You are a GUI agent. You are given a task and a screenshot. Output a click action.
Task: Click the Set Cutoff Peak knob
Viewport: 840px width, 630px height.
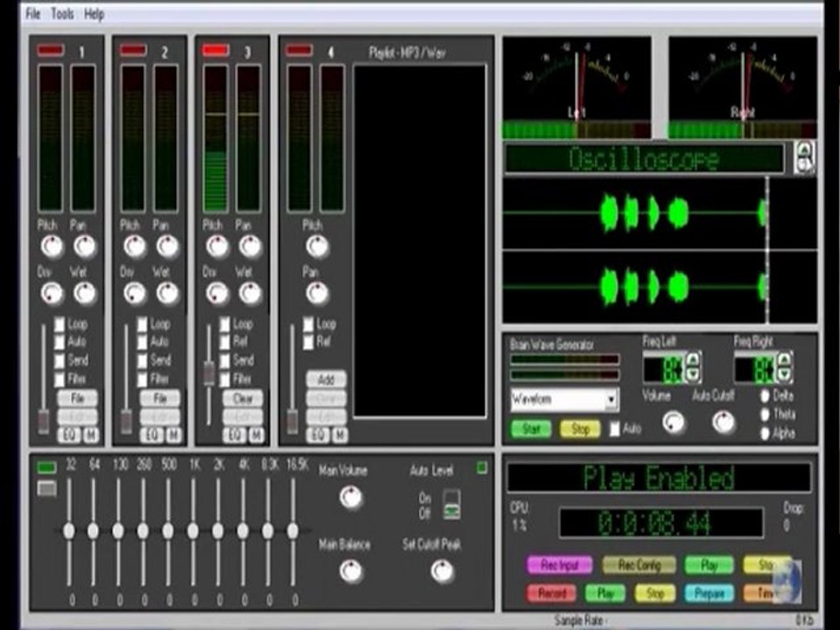pos(443,571)
